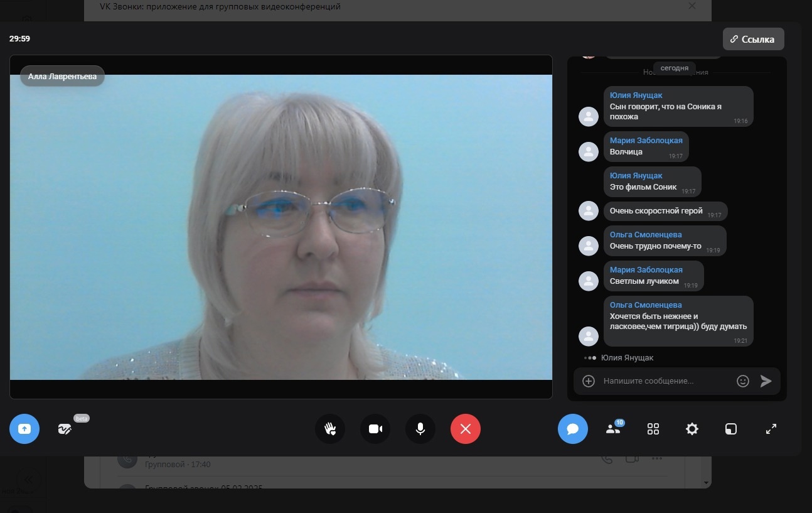Screen dimensions: 812x513
Task: Switch to the grid layout view
Action: click(x=653, y=429)
